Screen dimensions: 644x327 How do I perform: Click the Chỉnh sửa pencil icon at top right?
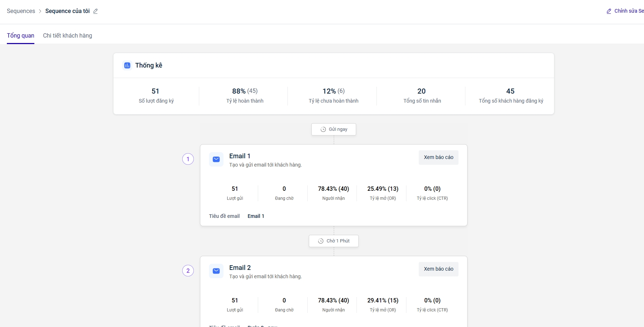(609, 11)
